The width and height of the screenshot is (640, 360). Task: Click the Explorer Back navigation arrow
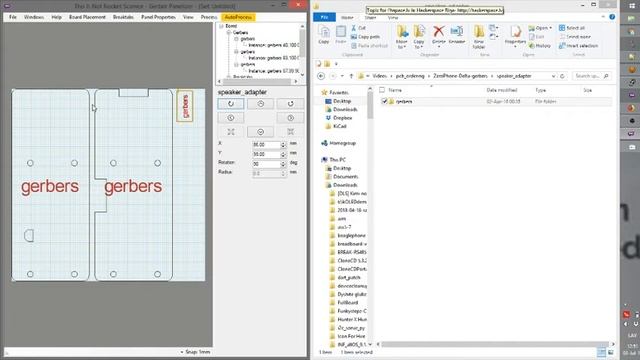click(321, 76)
